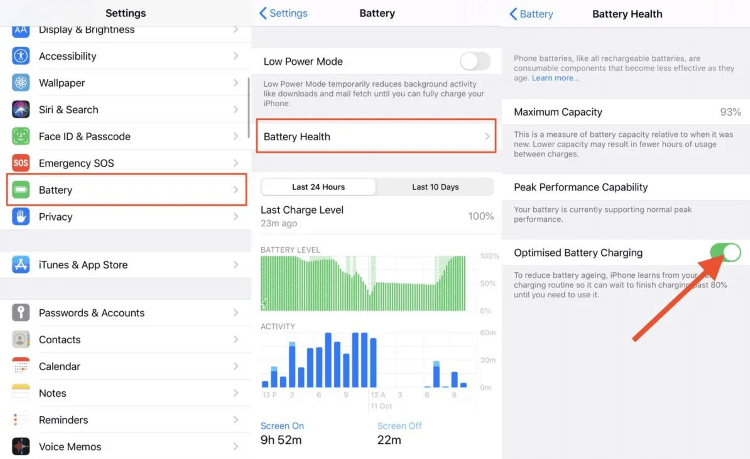Open the Passwords & Accounts key icon

point(20,313)
